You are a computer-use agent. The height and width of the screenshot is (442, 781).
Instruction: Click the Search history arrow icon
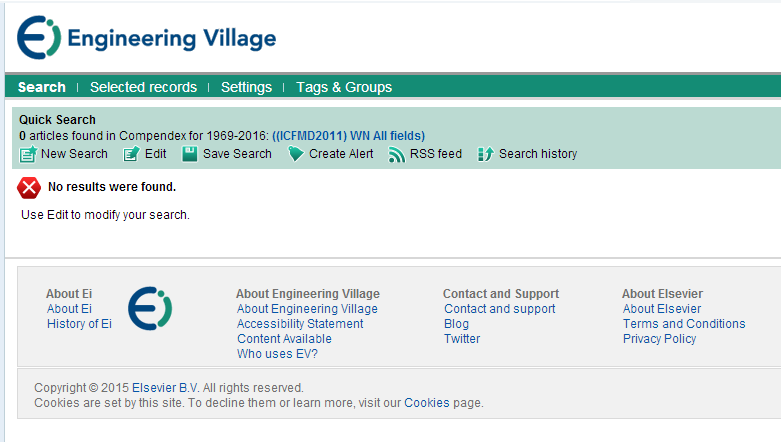pos(486,154)
